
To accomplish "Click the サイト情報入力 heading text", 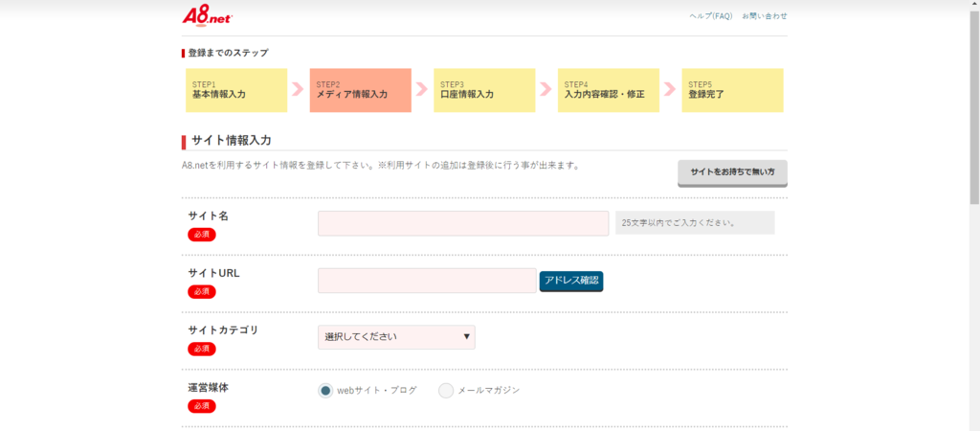I will [232, 141].
